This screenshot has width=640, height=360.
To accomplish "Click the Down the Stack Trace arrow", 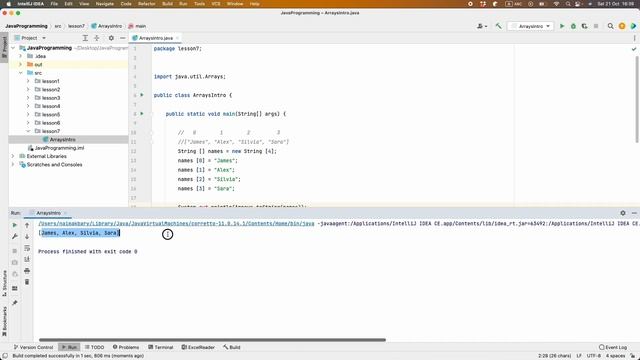I will [27, 237].
